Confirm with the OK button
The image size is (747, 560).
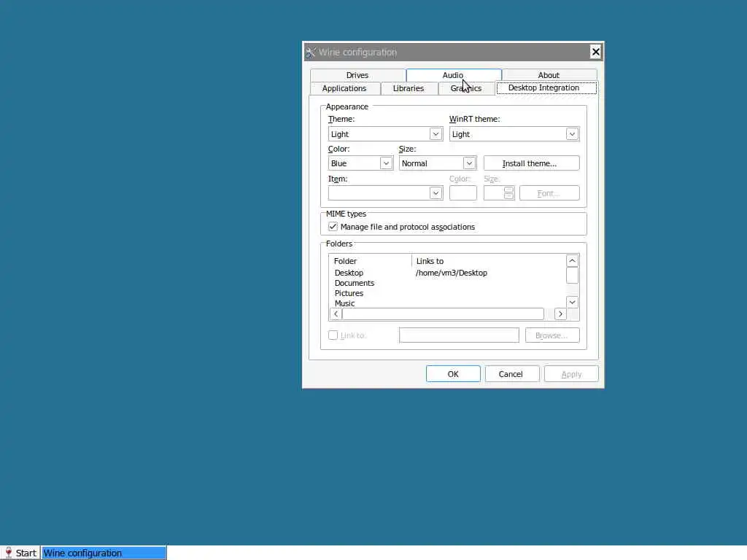click(x=453, y=374)
